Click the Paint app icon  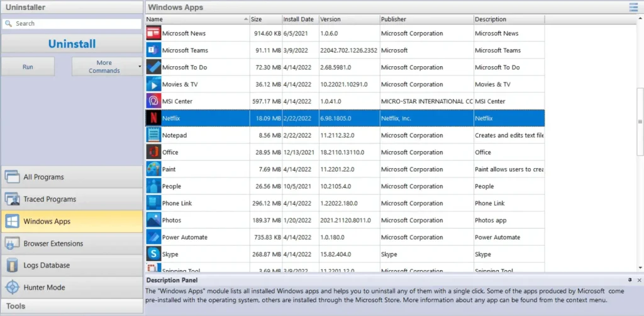point(153,169)
